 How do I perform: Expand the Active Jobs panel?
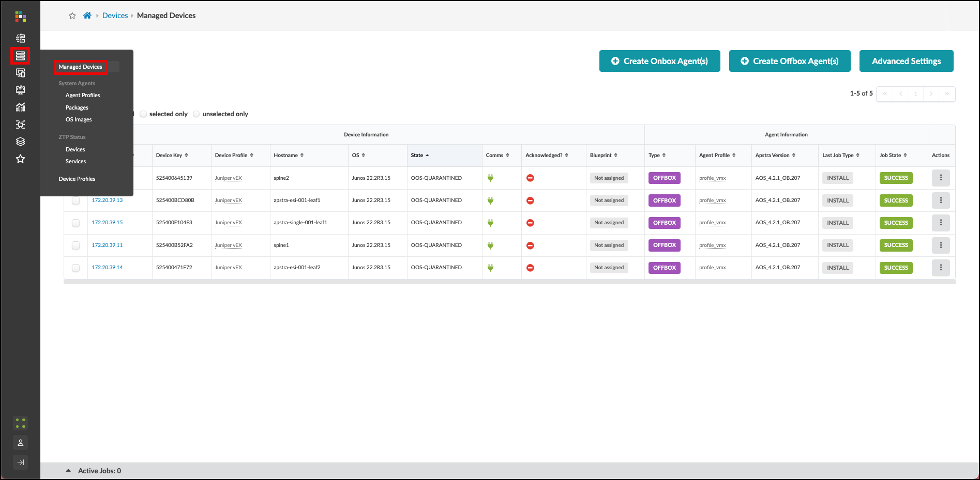68,471
